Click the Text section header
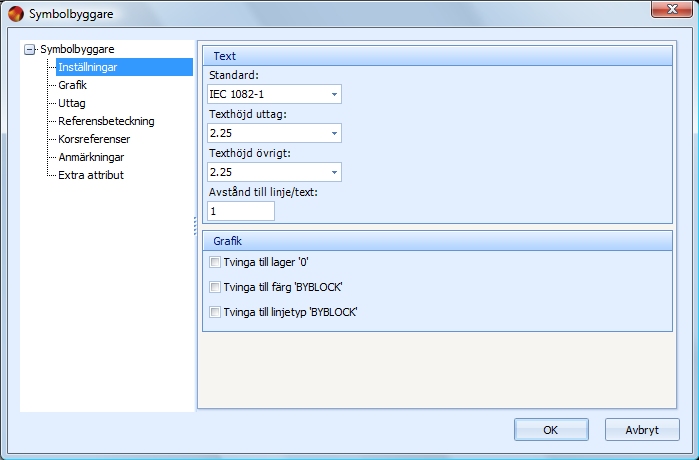 (437, 56)
